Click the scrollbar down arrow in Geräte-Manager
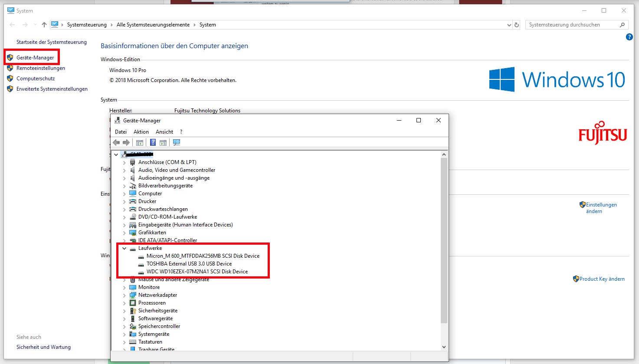 [x=444, y=347]
